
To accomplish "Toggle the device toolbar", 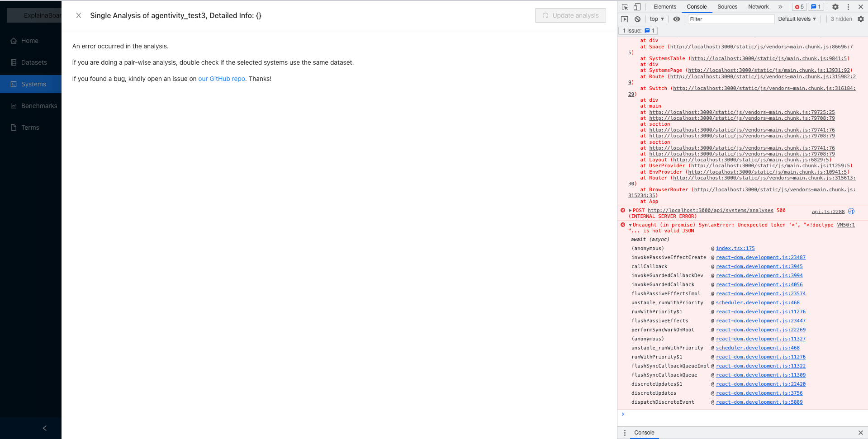I will pos(638,6).
